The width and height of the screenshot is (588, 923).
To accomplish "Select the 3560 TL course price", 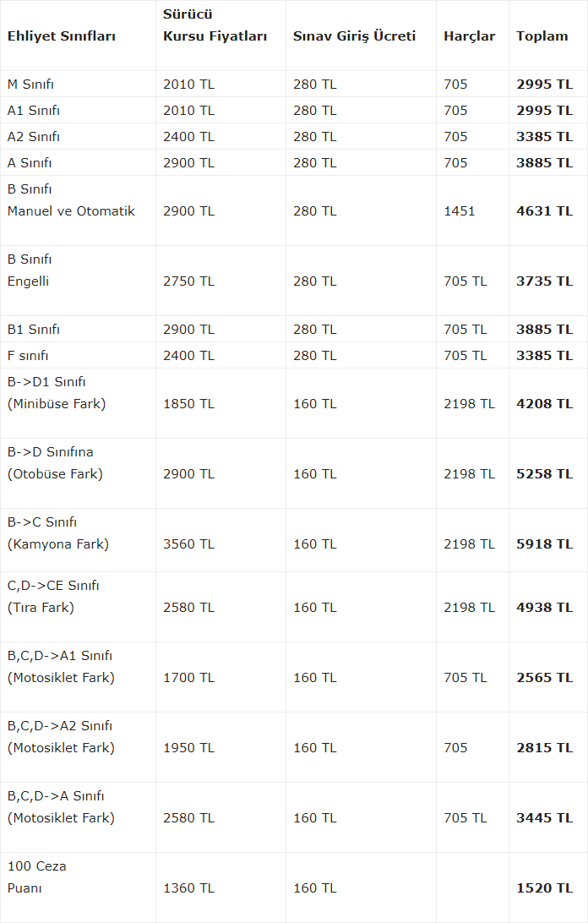I will (x=189, y=544).
